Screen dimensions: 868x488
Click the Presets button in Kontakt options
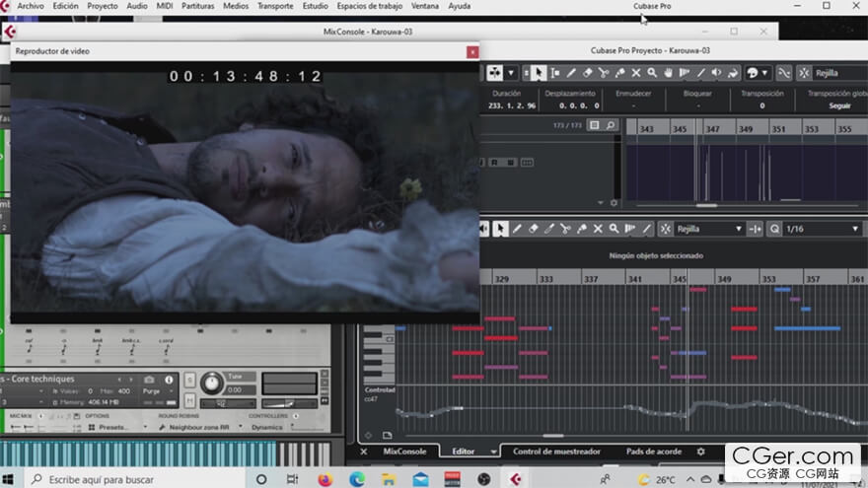click(x=112, y=428)
